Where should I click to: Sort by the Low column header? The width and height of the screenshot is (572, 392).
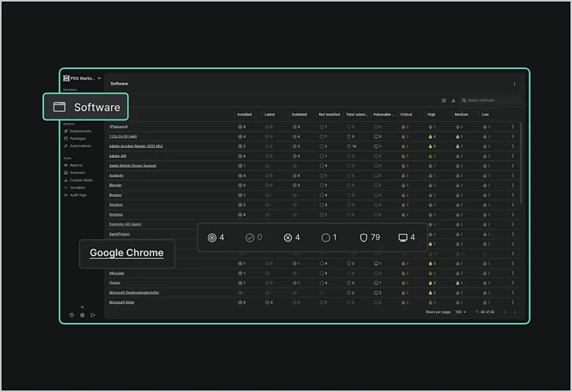pyautogui.click(x=485, y=114)
